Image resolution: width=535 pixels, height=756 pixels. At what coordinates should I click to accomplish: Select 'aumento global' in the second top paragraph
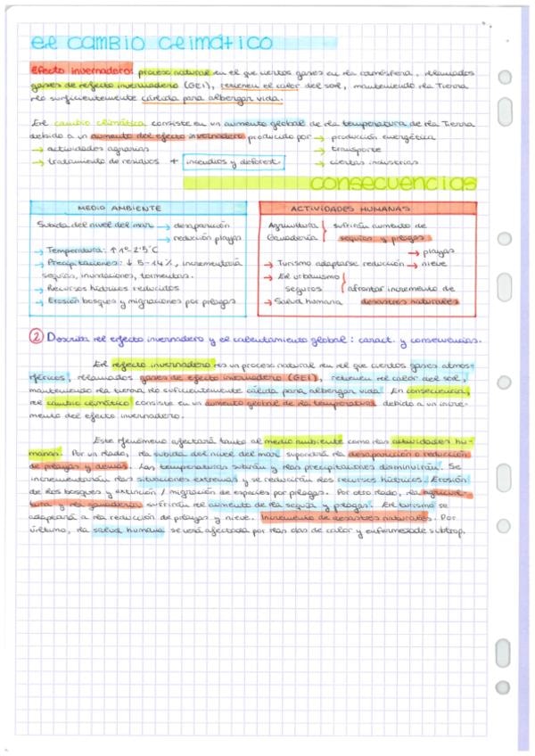click(x=264, y=123)
